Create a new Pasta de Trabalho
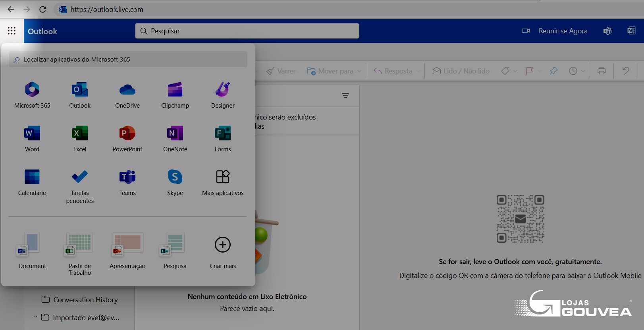 pos(80,253)
